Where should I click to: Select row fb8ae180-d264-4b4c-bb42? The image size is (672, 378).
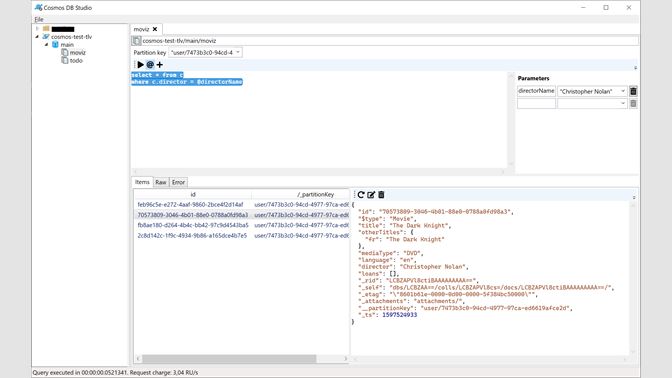[241, 225]
